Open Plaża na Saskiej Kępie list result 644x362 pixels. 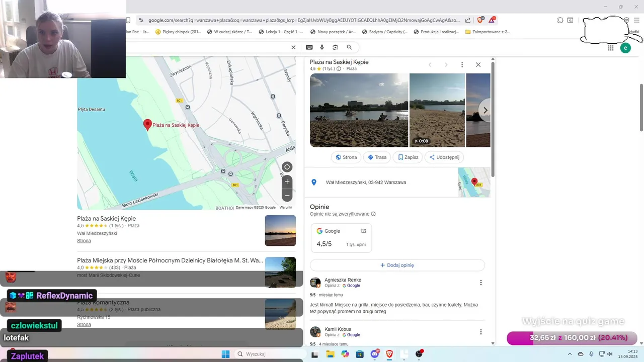click(x=107, y=219)
